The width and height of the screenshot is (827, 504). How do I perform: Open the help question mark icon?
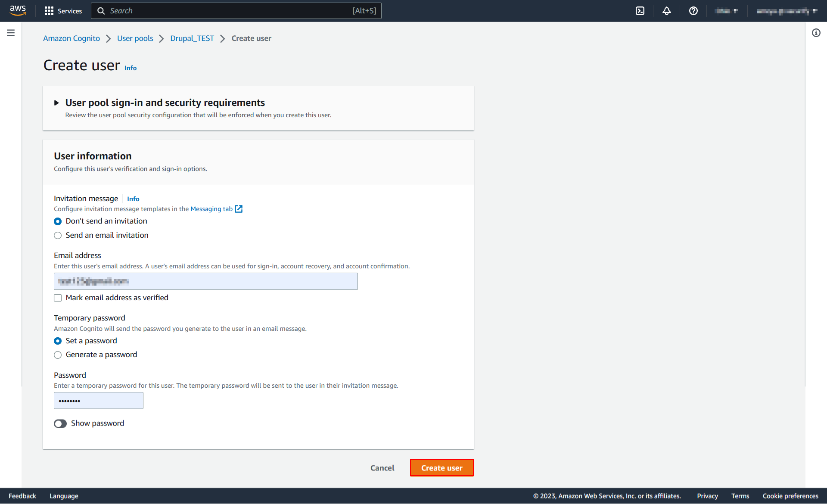pos(693,11)
